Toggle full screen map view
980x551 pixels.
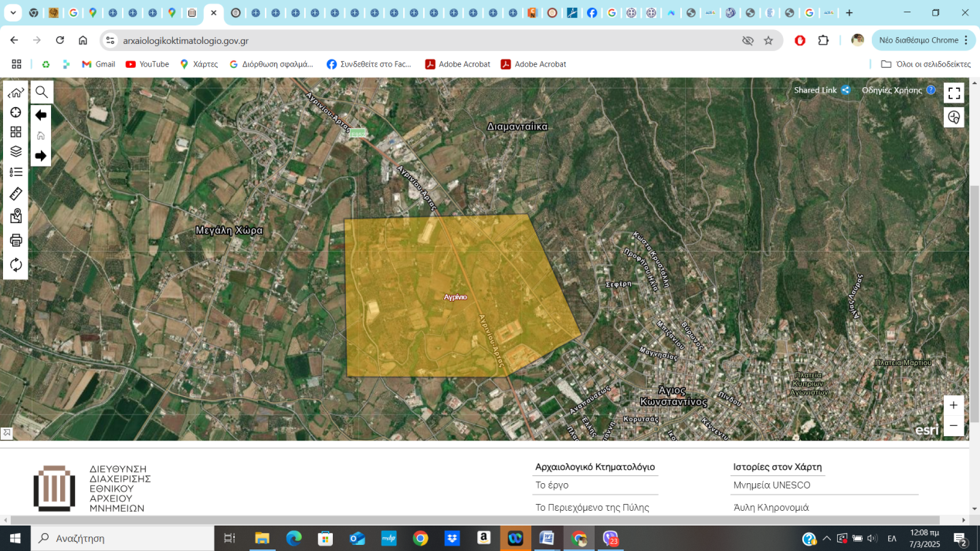pos(954,93)
